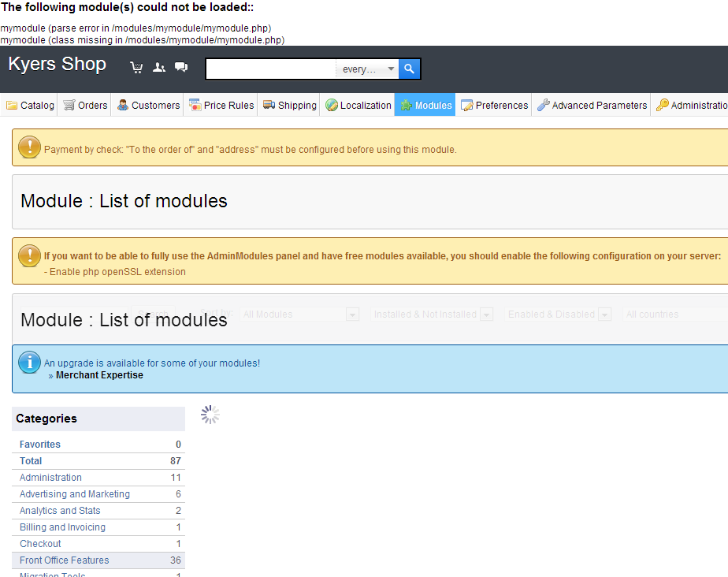Open the Price Rules menu tab
728x577 pixels.
(x=221, y=105)
